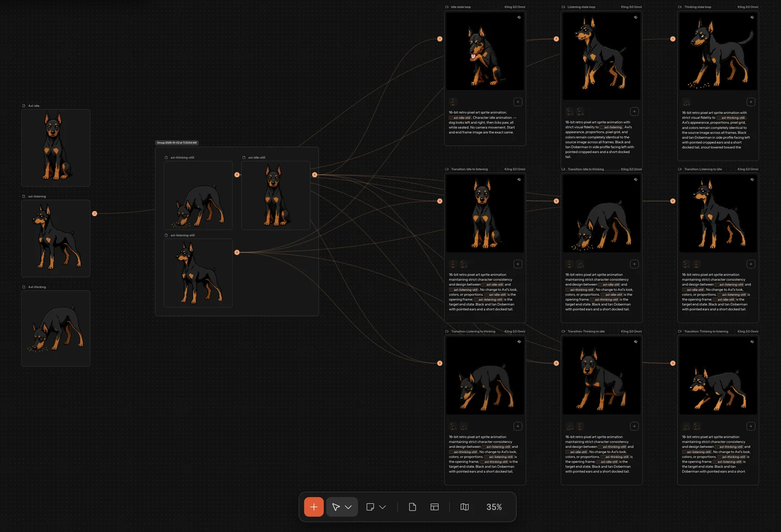Viewport: 781px width, 532px height.
Task: Toggle the minimap icon in toolbar
Action: pos(465,507)
